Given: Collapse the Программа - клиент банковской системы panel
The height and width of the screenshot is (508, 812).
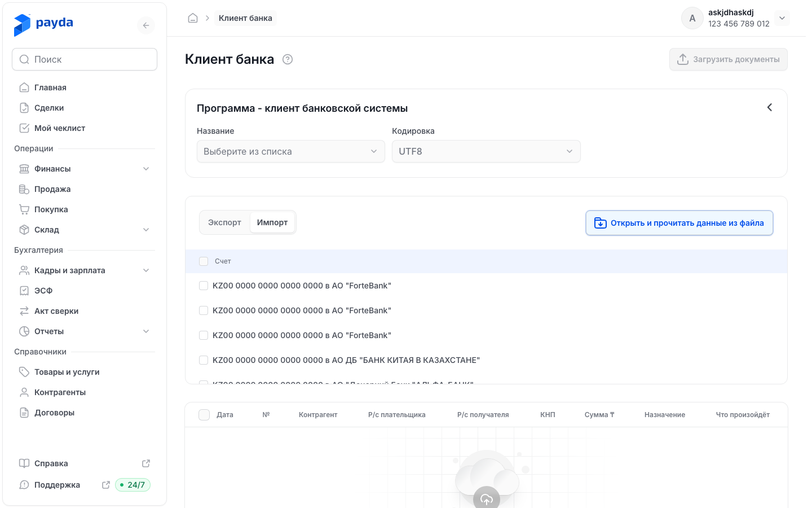Looking at the screenshot, I should 770,107.
